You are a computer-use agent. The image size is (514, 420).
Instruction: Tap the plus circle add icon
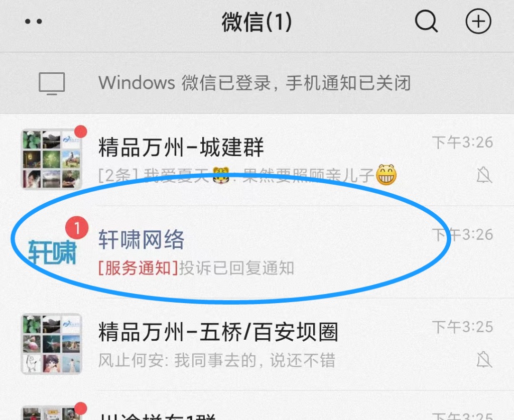478,22
